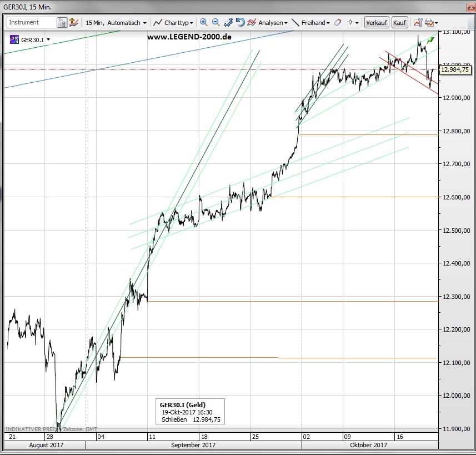The width and height of the screenshot is (476, 455).
Task: Close the GER30.I chart window
Action: 470,7
